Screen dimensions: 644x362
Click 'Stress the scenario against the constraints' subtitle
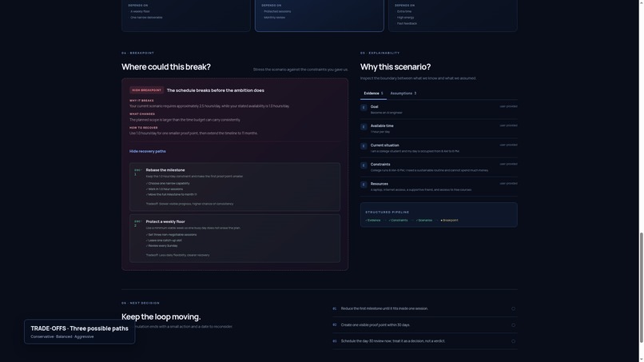pos(300,70)
